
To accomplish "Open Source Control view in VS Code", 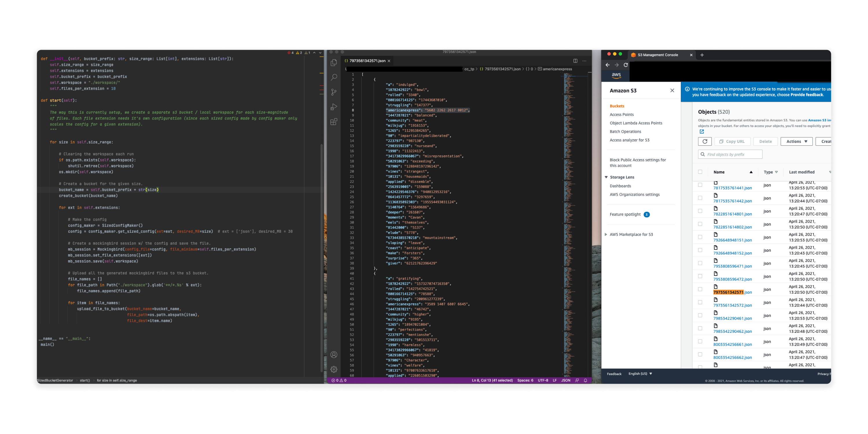I will [334, 92].
